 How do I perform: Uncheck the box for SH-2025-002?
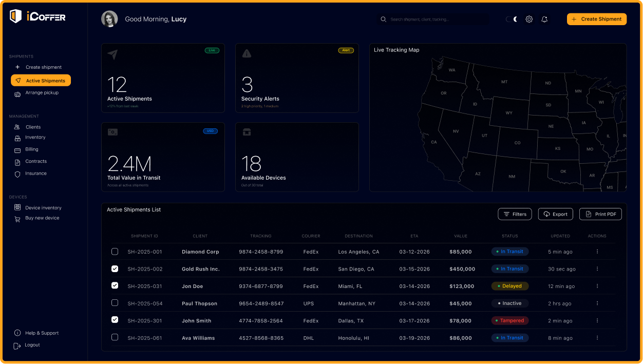(115, 269)
